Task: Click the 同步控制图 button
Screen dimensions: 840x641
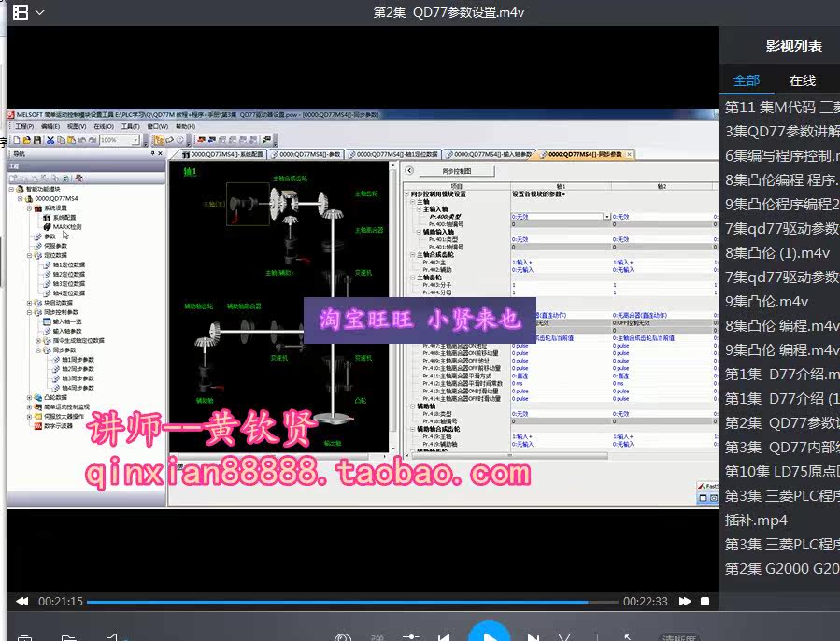Action: pyautogui.click(x=457, y=171)
